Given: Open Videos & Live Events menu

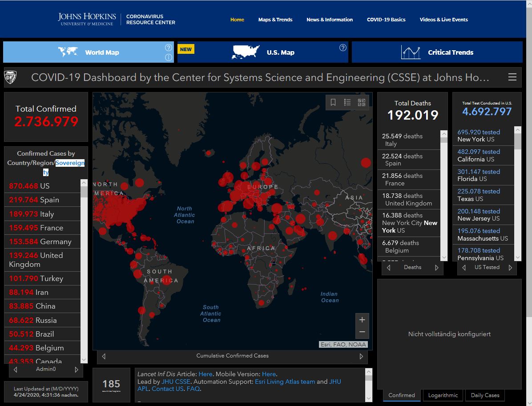Looking at the screenshot, I should point(444,20).
